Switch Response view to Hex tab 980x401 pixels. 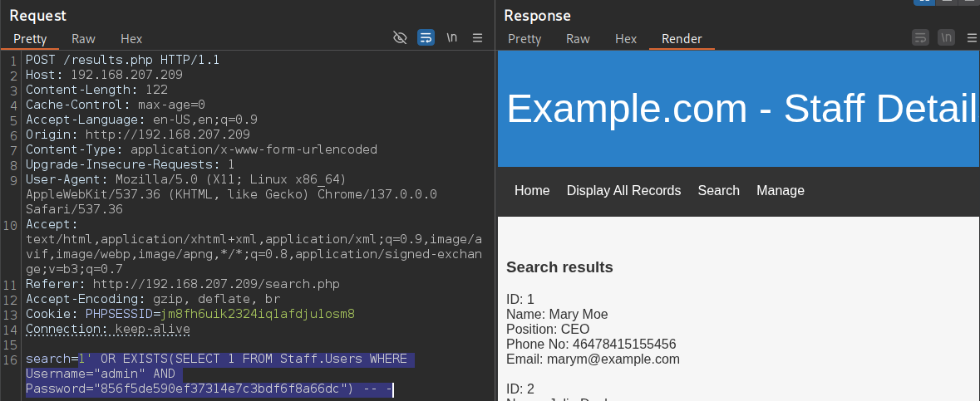click(x=626, y=39)
